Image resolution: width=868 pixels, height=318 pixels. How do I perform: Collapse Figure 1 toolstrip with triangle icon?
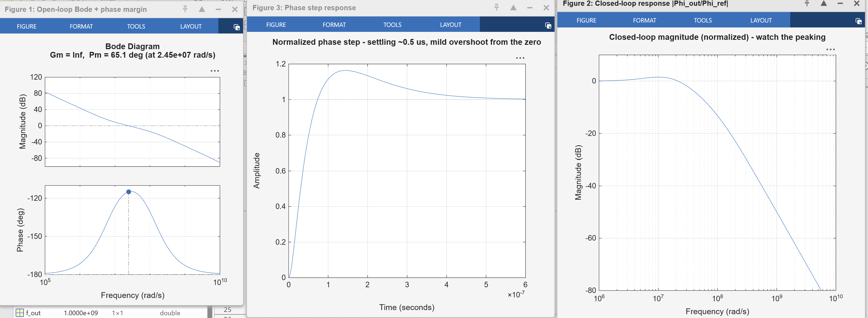pos(202,9)
